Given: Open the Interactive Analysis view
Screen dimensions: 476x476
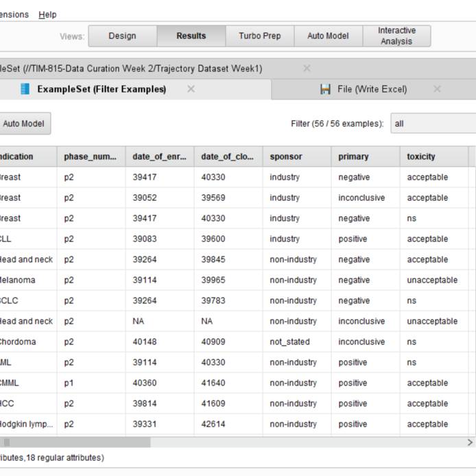Looking at the screenshot, I should (x=396, y=36).
